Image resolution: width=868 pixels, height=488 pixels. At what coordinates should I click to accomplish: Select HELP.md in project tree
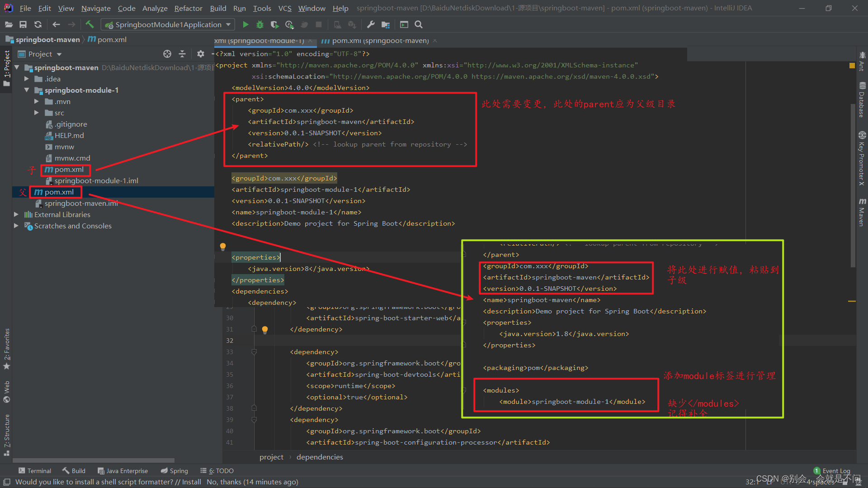click(x=65, y=135)
